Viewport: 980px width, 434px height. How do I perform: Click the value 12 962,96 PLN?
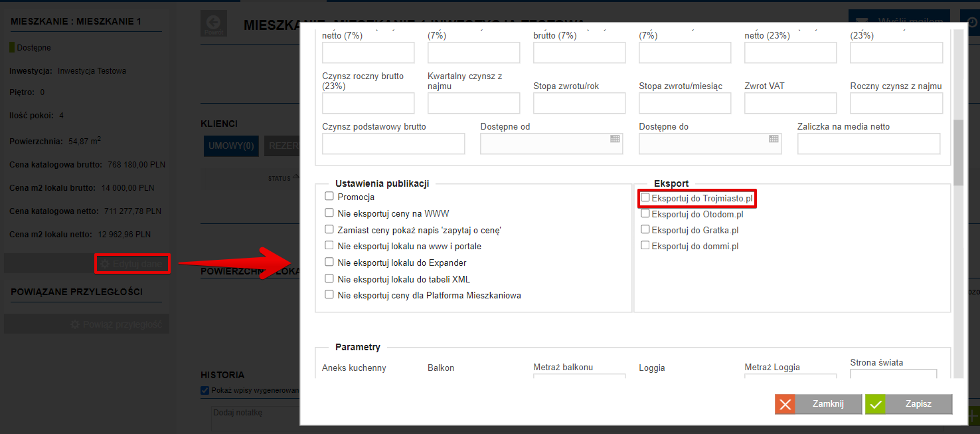[x=124, y=235]
